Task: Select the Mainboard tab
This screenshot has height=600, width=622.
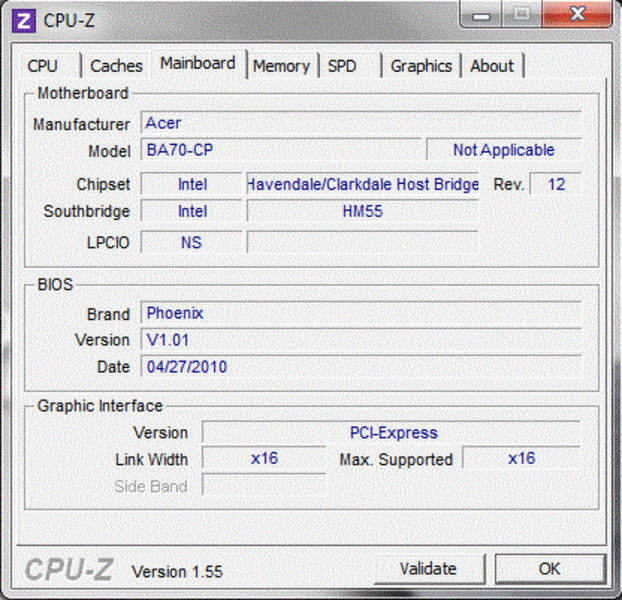Action: pyautogui.click(x=198, y=63)
